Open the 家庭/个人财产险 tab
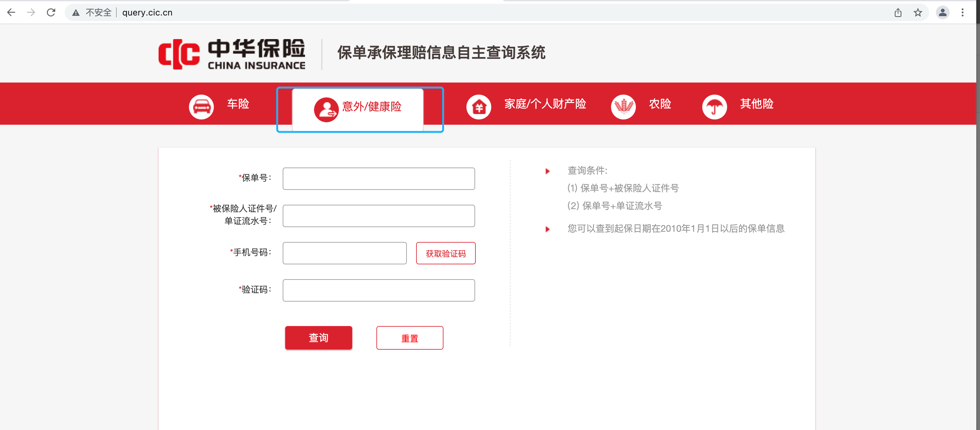 tap(545, 104)
